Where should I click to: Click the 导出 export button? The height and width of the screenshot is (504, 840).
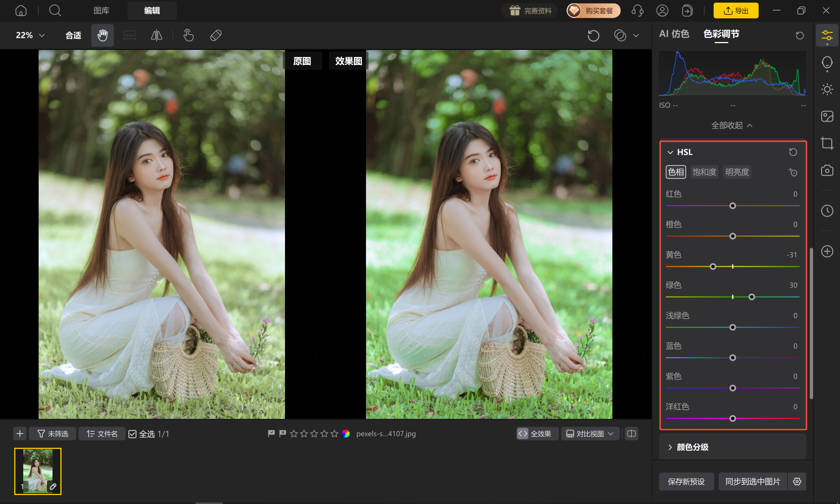click(736, 10)
